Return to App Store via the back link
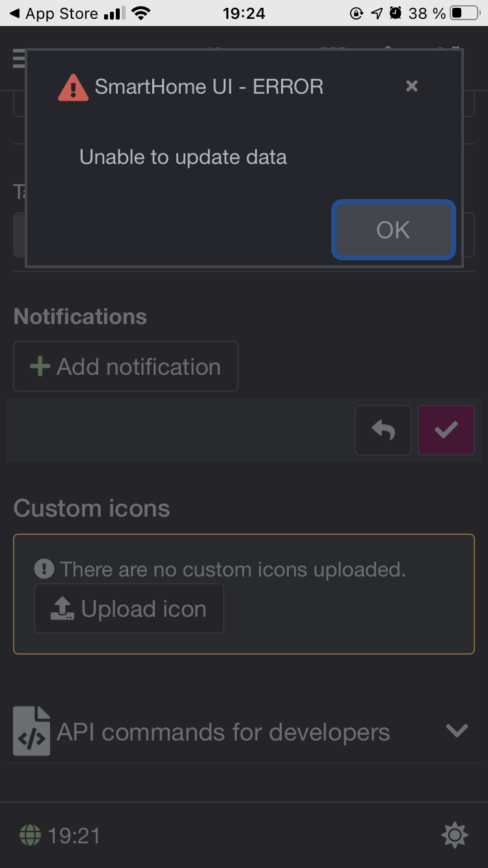The height and width of the screenshot is (868, 488). 53,13
